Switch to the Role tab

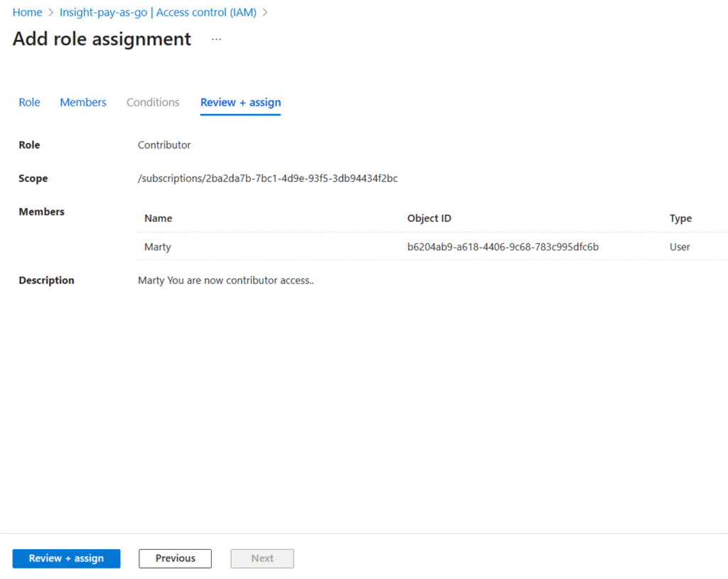29,102
